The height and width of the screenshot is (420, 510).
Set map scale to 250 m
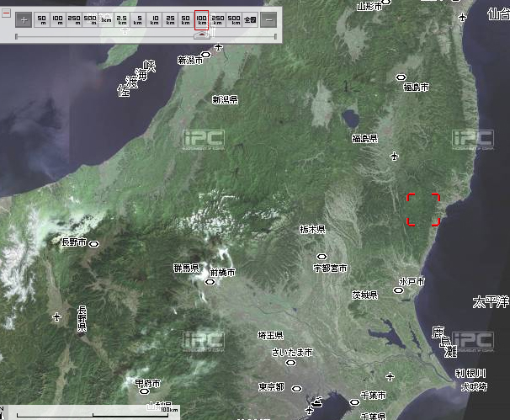pos(73,19)
